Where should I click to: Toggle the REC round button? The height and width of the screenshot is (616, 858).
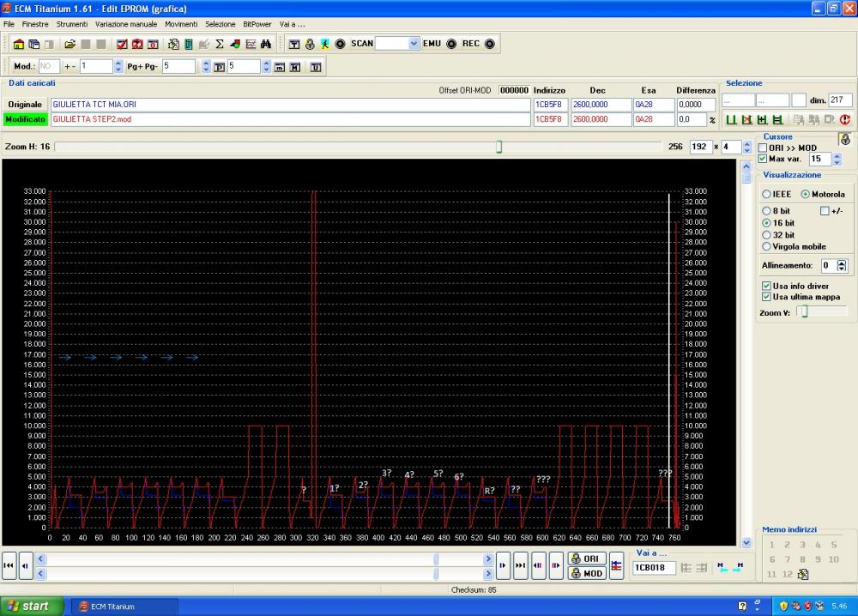(490, 44)
